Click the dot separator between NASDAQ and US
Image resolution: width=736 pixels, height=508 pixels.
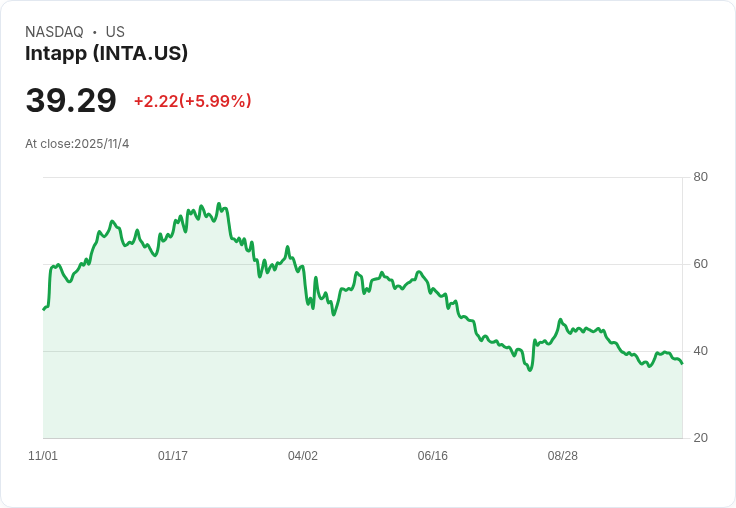(x=95, y=32)
